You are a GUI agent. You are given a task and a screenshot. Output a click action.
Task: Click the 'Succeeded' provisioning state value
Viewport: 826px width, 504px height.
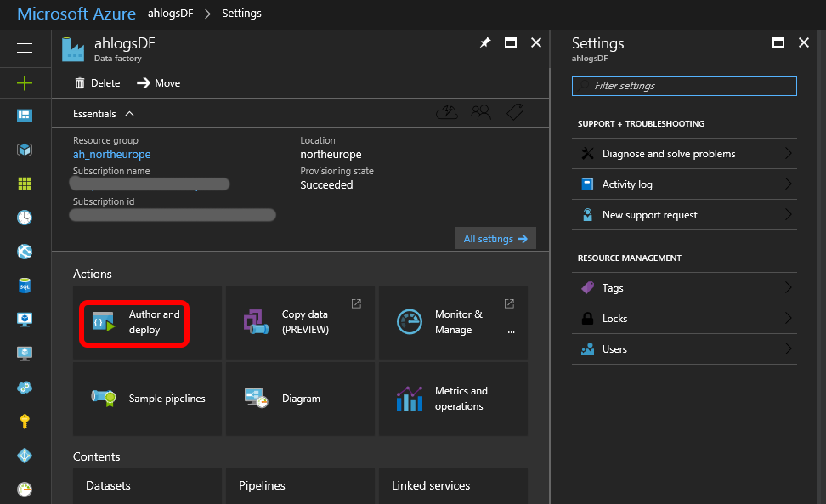click(x=326, y=184)
